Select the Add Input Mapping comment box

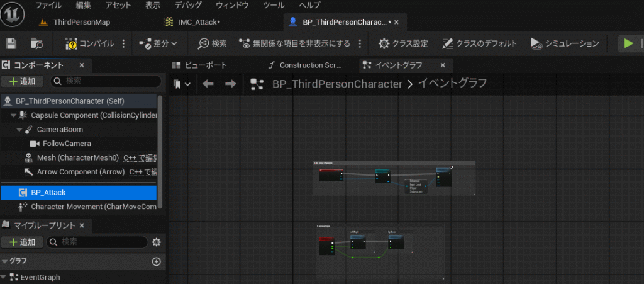(394, 162)
